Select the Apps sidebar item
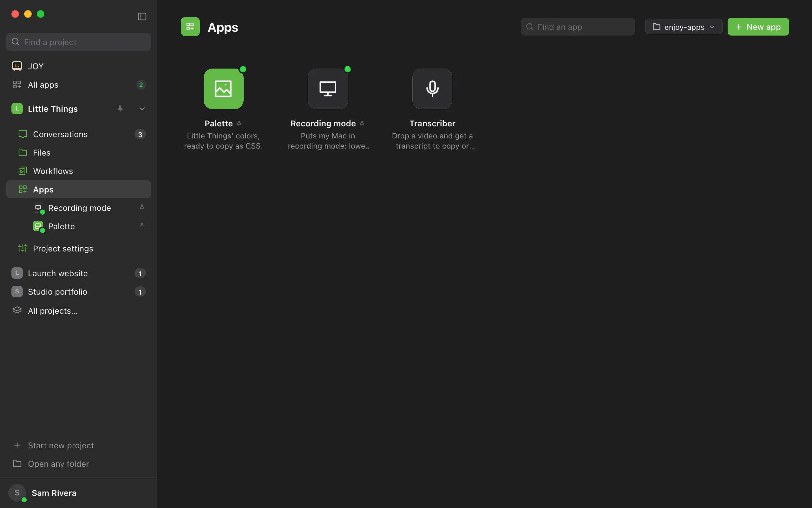 [x=79, y=190]
